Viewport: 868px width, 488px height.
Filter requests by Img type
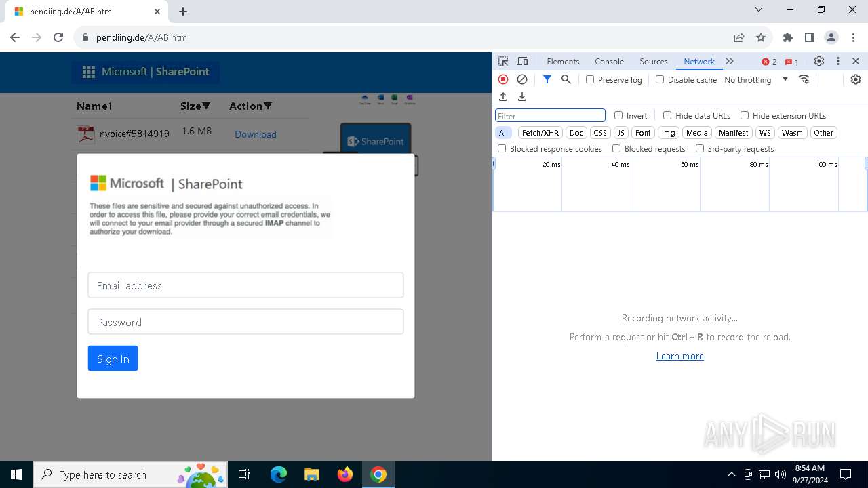tap(669, 133)
